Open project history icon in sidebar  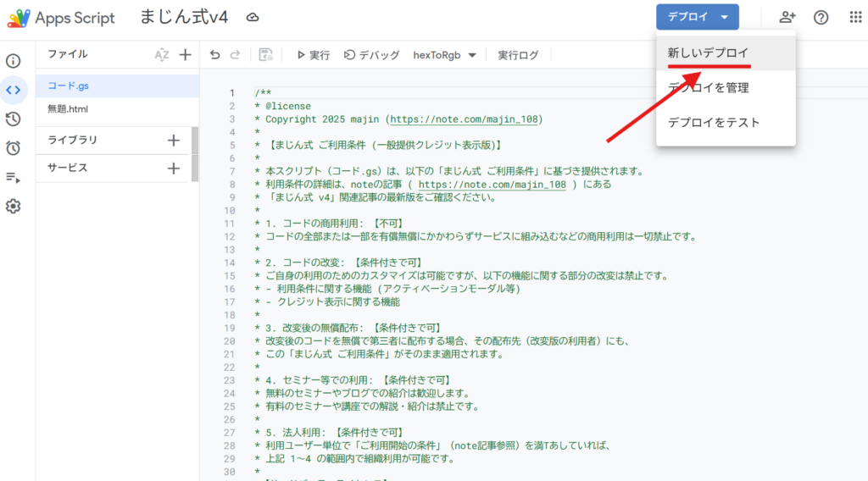[14, 119]
